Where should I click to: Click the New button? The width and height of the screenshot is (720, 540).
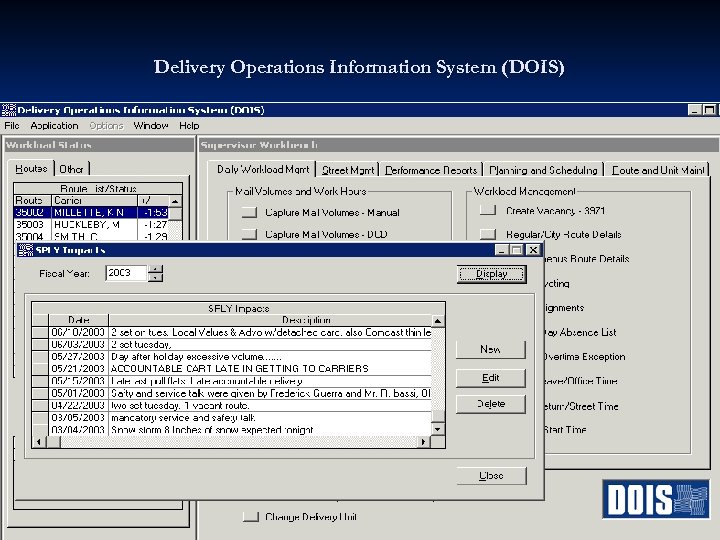(x=490, y=349)
